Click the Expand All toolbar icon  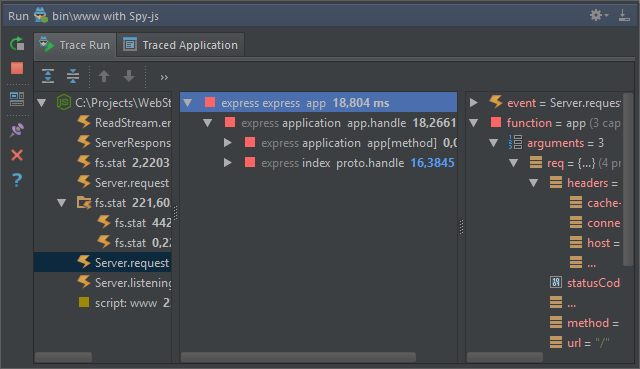coord(48,76)
